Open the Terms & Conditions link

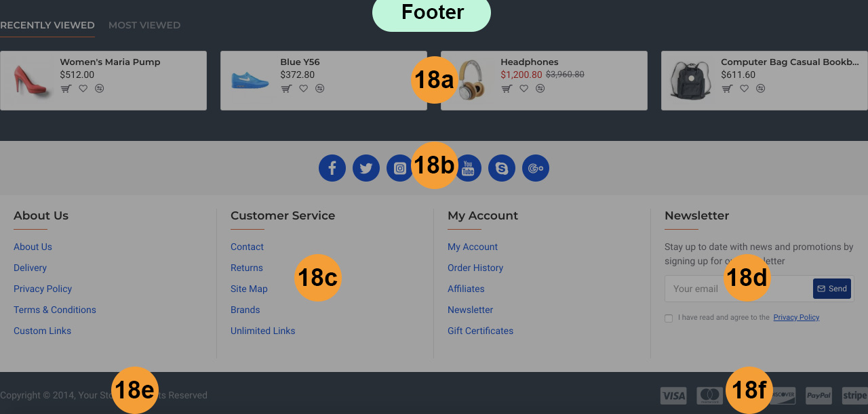(x=55, y=310)
